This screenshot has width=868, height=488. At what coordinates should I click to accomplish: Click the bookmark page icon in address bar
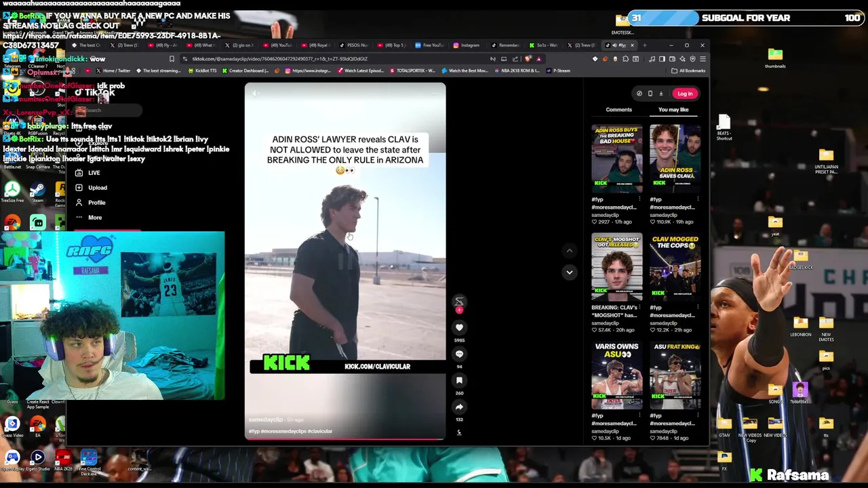[172, 59]
